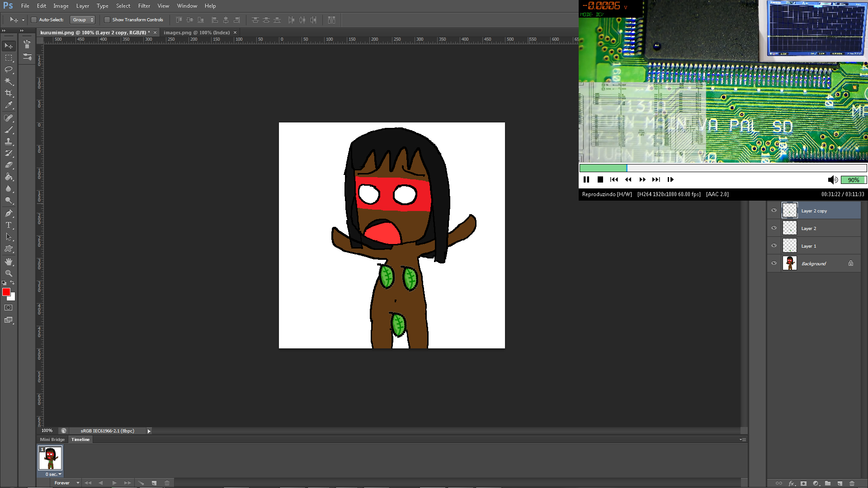The image size is (868, 488).
Task: Select the Pen tool
Action: click(9, 213)
